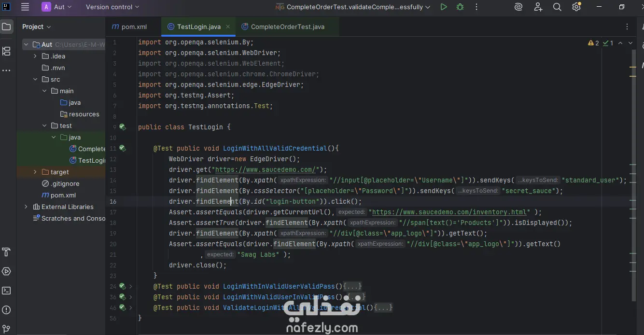Open the AI assistant swirl icon
The width and height of the screenshot is (644, 335).
(518, 7)
